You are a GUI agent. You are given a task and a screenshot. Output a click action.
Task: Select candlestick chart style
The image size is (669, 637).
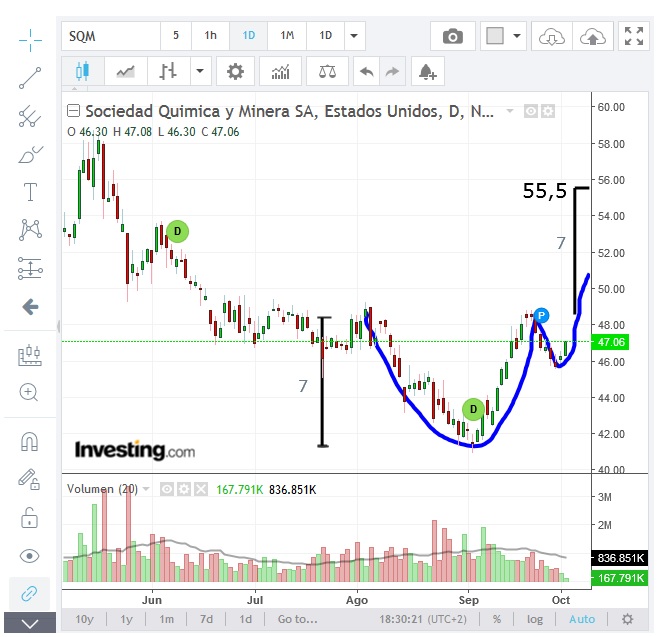[83, 71]
